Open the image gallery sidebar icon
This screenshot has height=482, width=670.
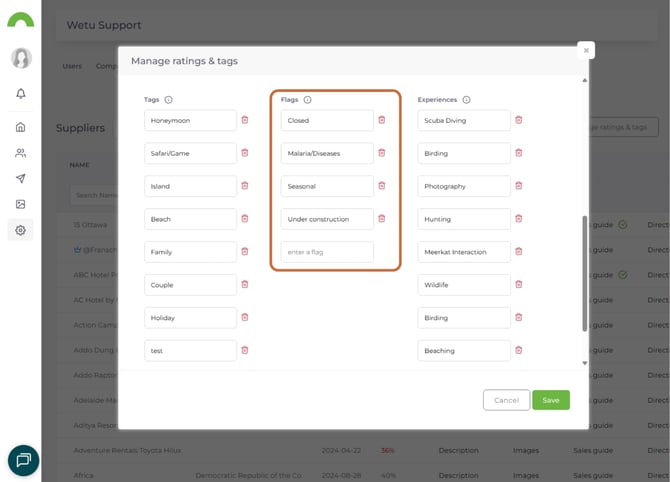(21, 204)
